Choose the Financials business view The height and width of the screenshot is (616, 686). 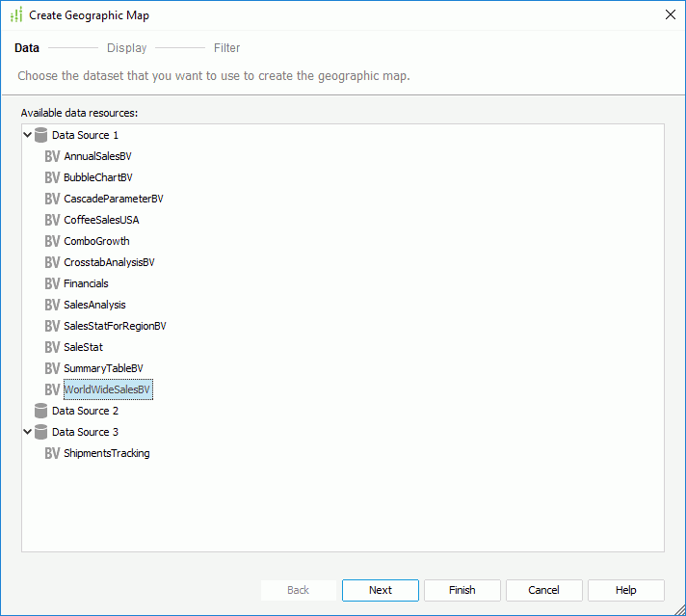pos(86,283)
